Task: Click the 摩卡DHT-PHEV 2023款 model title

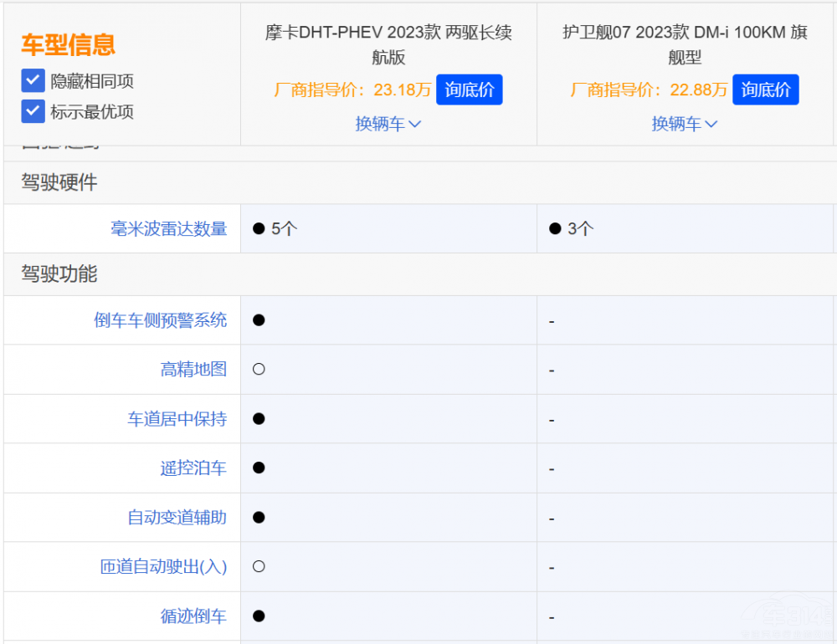Action: 388,44
